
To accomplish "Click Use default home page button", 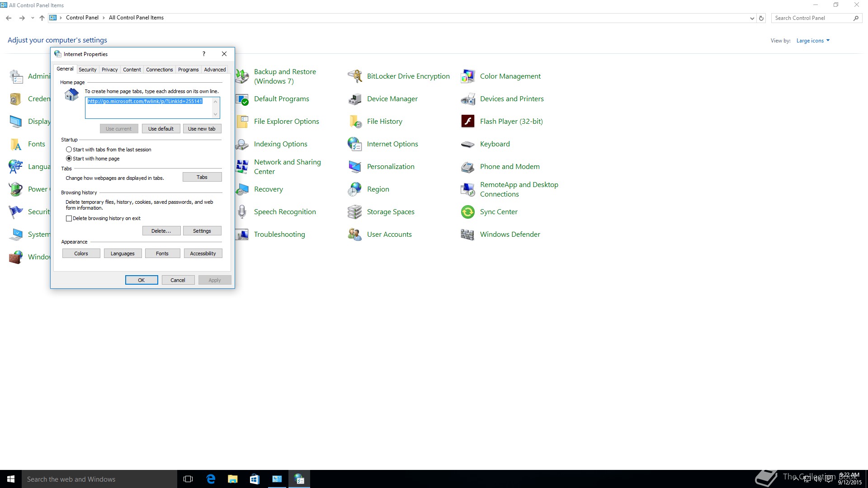I will [161, 129].
